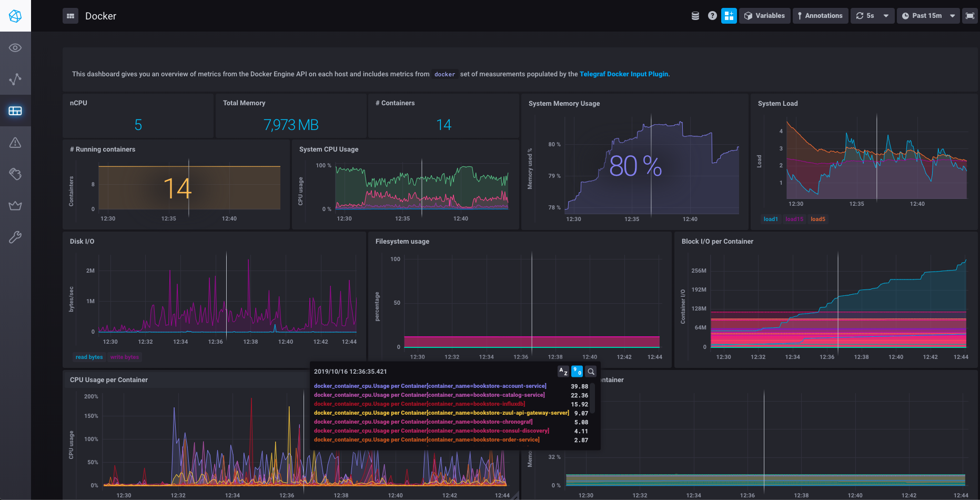Click the Docker dashboard title
The image size is (980, 500).
pos(100,16)
